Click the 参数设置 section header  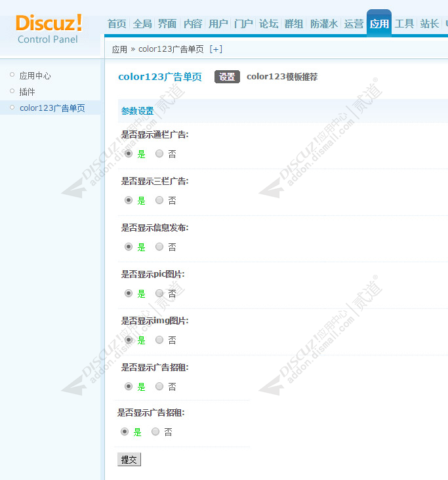(138, 111)
